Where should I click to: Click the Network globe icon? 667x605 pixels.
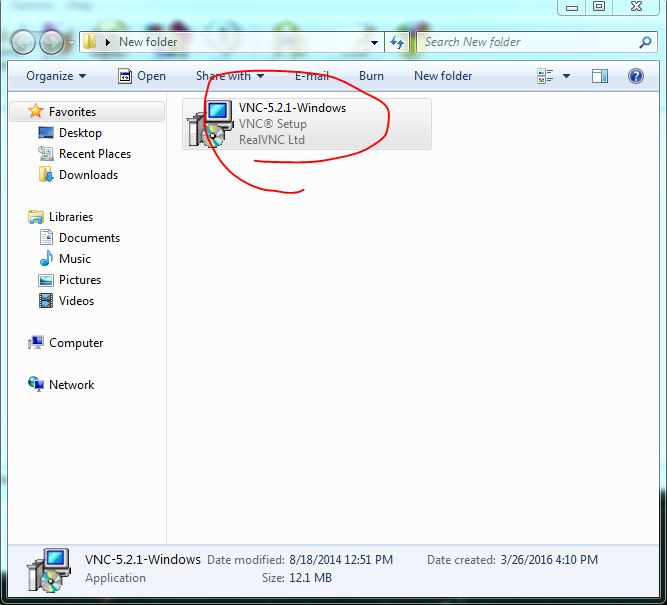pyautogui.click(x=36, y=384)
